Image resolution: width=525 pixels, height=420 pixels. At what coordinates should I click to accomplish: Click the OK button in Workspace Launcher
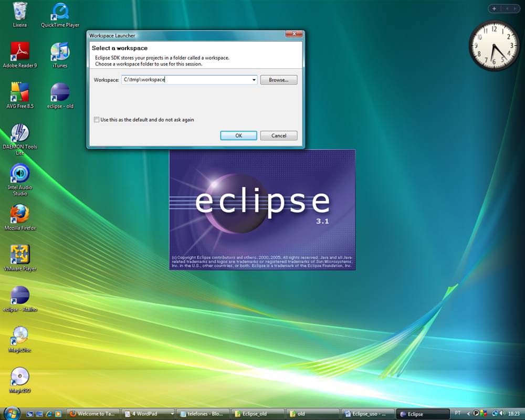[x=238, y=135]
